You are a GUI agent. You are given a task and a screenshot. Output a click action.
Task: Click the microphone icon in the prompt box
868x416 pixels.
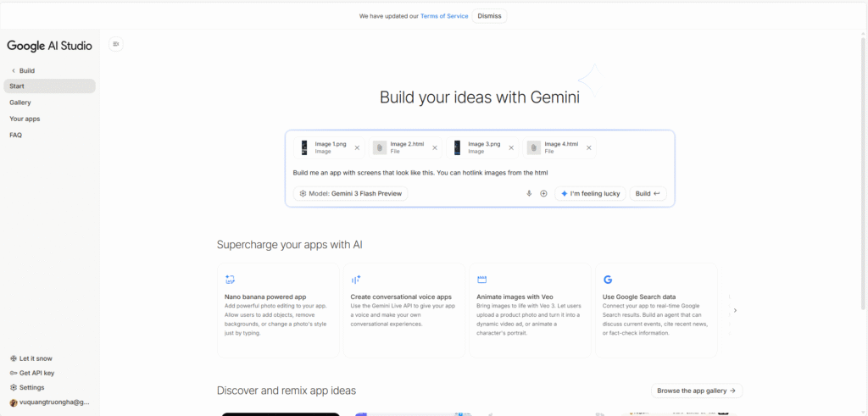pyautogui.click(x=529, y=193)
